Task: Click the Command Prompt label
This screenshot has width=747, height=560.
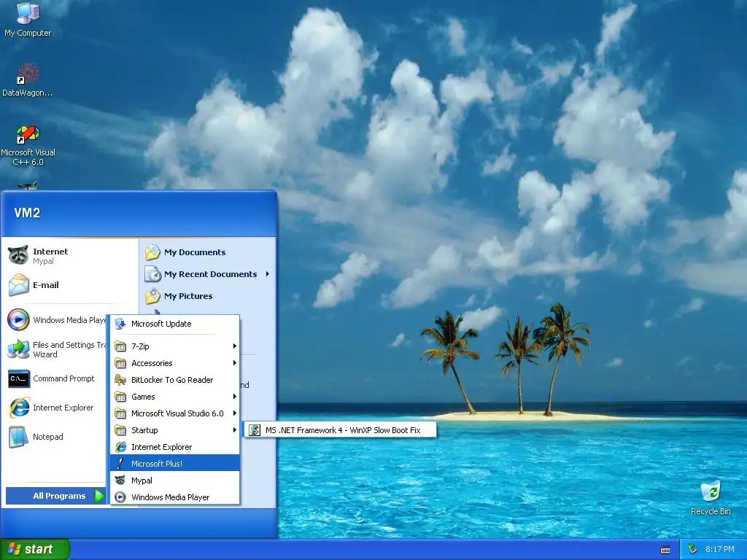Action: point(63,378)
